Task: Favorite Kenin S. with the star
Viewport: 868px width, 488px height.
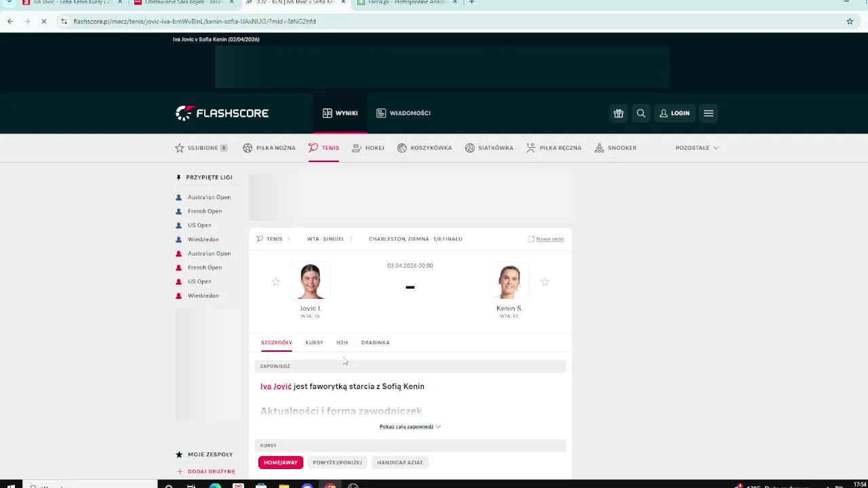Action: [x=545, y=281]
